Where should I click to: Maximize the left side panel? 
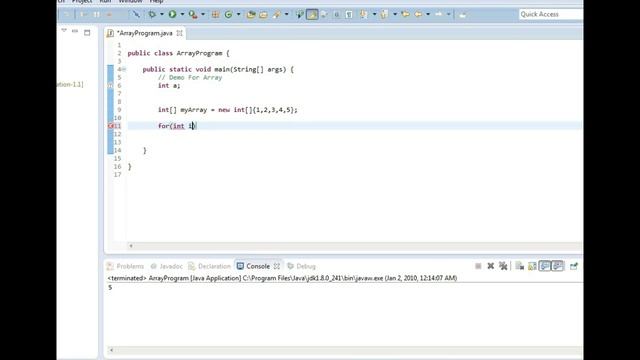point(87,33)
